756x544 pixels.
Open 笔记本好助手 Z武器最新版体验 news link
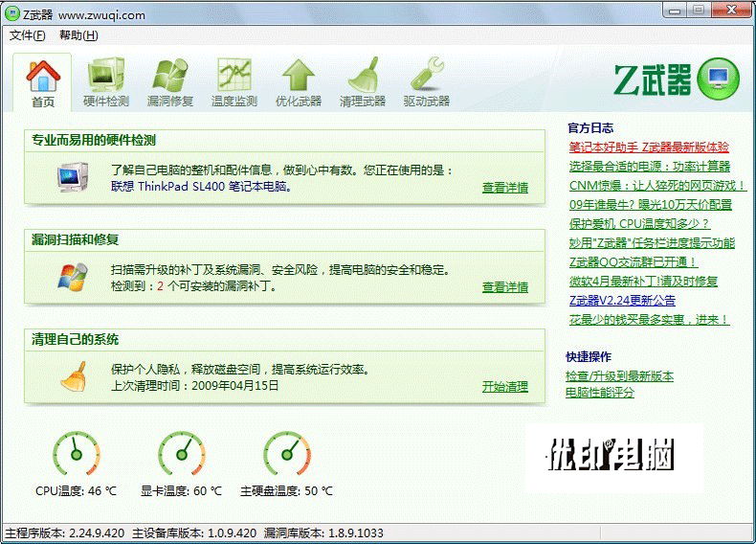pos(649,147)
